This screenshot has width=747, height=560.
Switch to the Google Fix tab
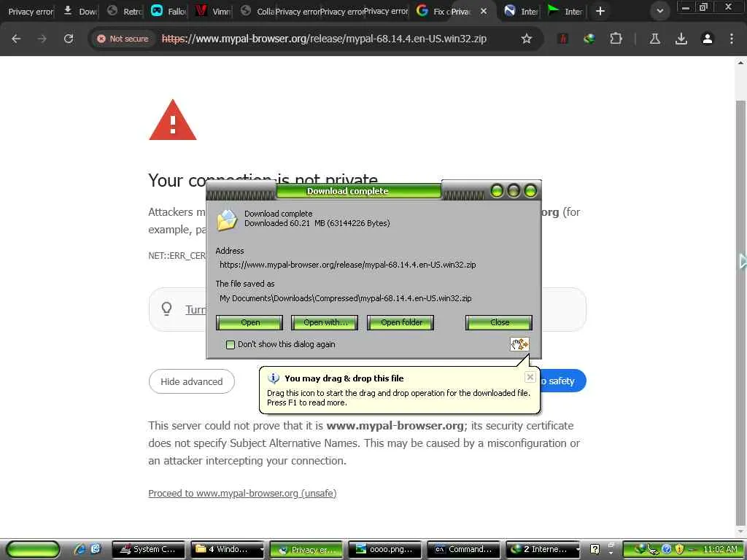431,11
